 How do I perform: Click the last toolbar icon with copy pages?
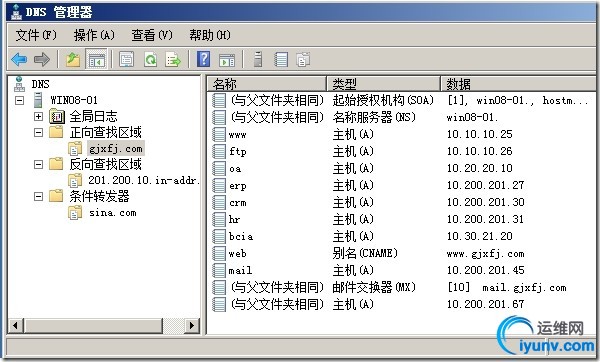click(x=303, y=59)
